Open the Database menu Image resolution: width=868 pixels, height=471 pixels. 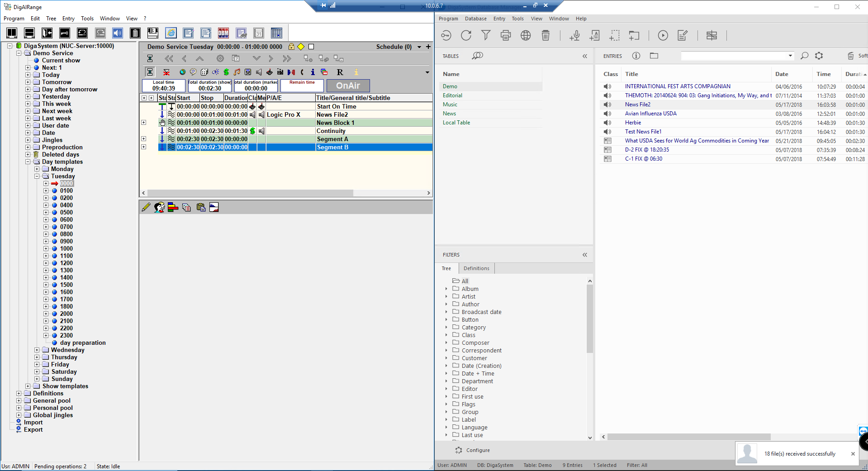[475, 19]
